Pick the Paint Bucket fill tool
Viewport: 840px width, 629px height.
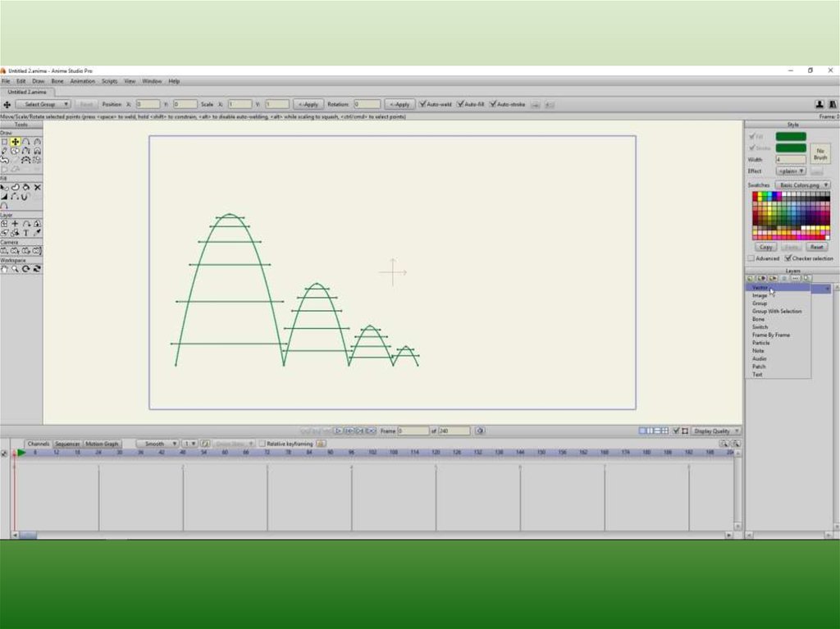click(26, 187)
